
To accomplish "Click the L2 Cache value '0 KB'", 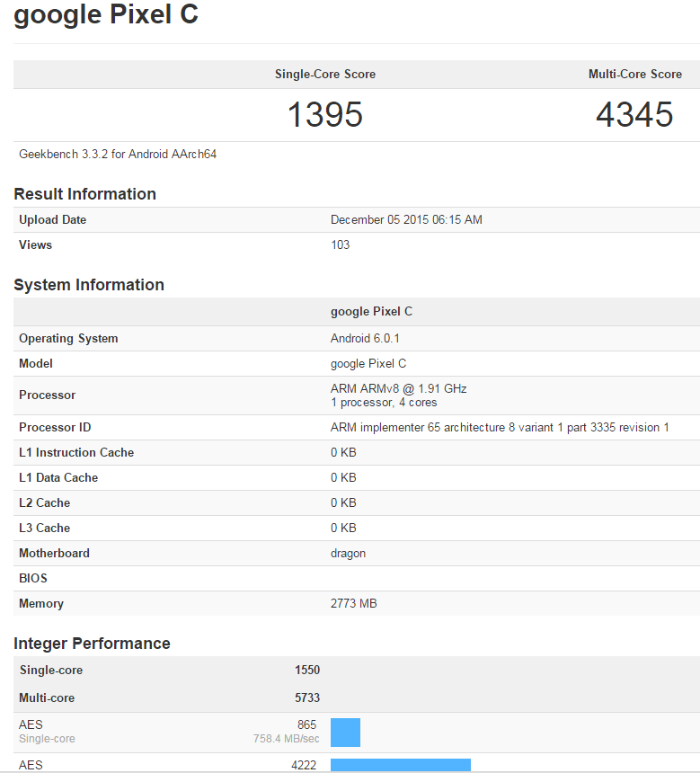I will [343, 502].
